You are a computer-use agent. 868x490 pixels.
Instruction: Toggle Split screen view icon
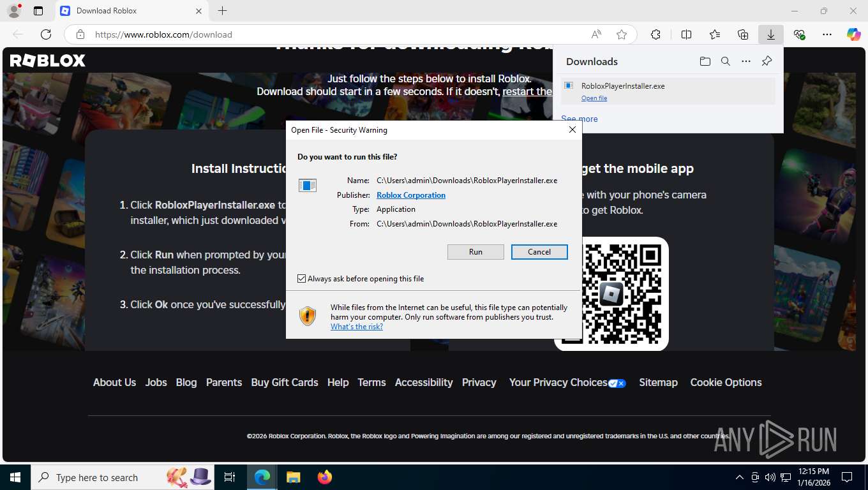[x=686, y=34]
